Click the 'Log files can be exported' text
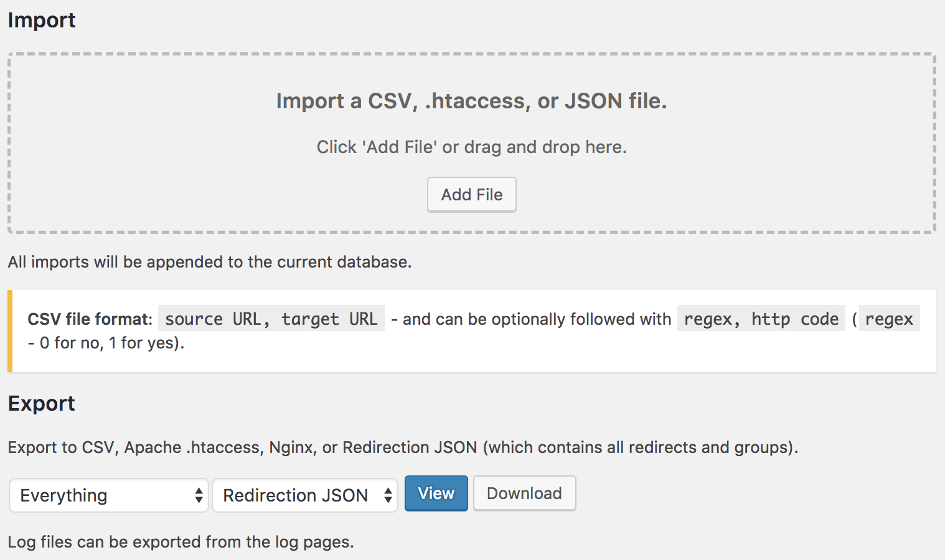Viewport: 945px width, 560px height. tap(181, 542)
